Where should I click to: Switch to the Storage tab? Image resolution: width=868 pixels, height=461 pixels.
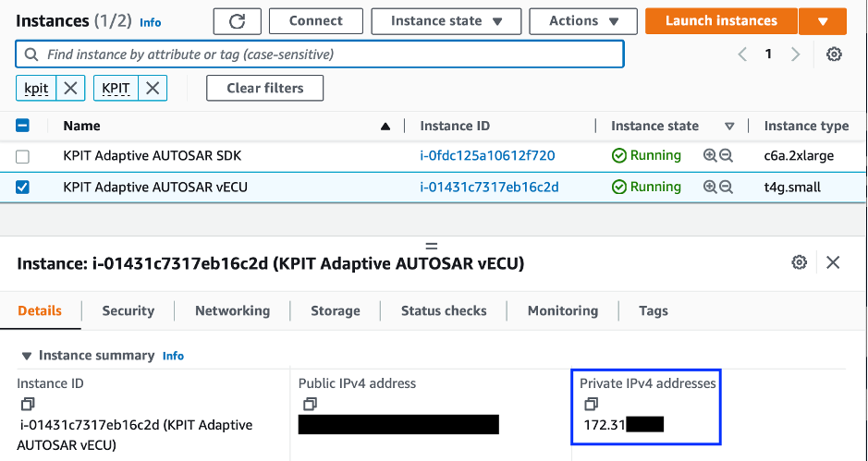point(336,311)
